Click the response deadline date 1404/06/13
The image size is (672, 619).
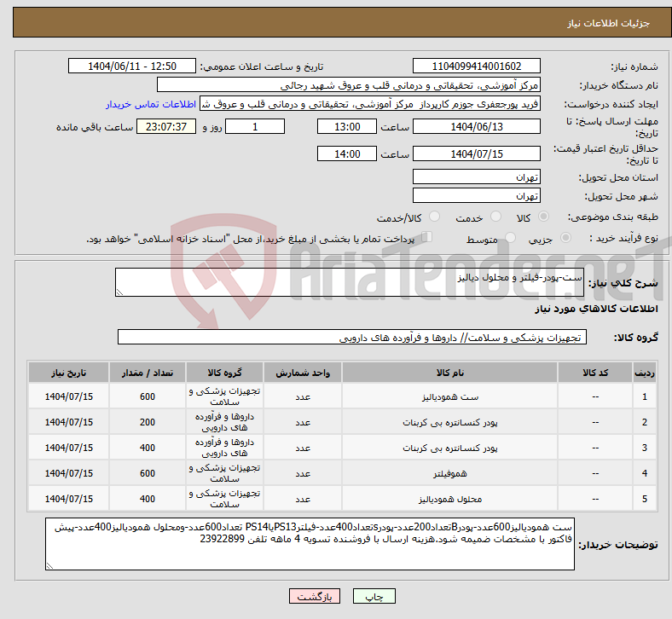pos(476,127)
